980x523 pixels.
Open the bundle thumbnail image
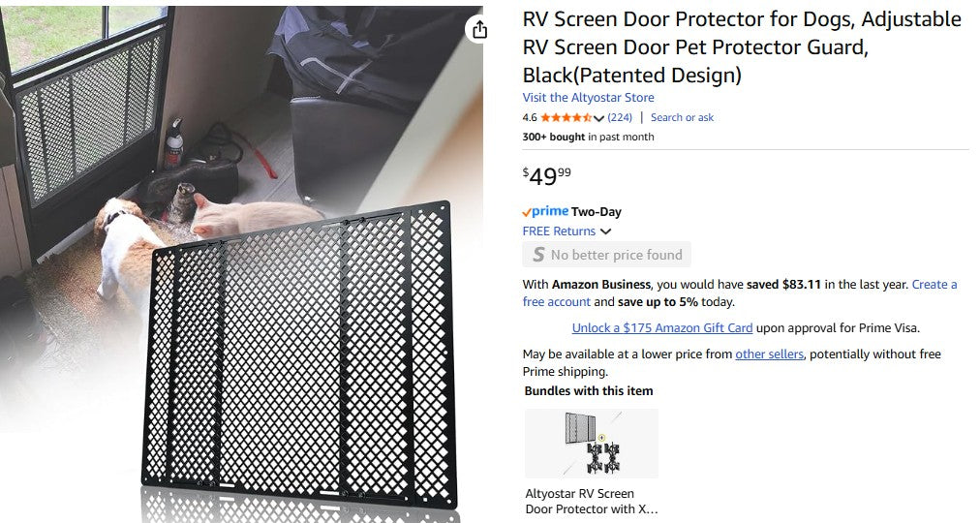(592, 444)
